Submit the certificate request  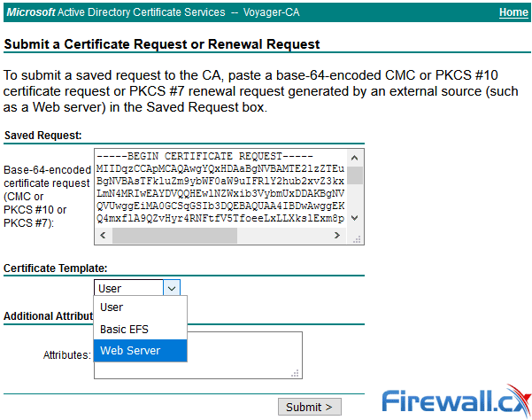[310, 407]
